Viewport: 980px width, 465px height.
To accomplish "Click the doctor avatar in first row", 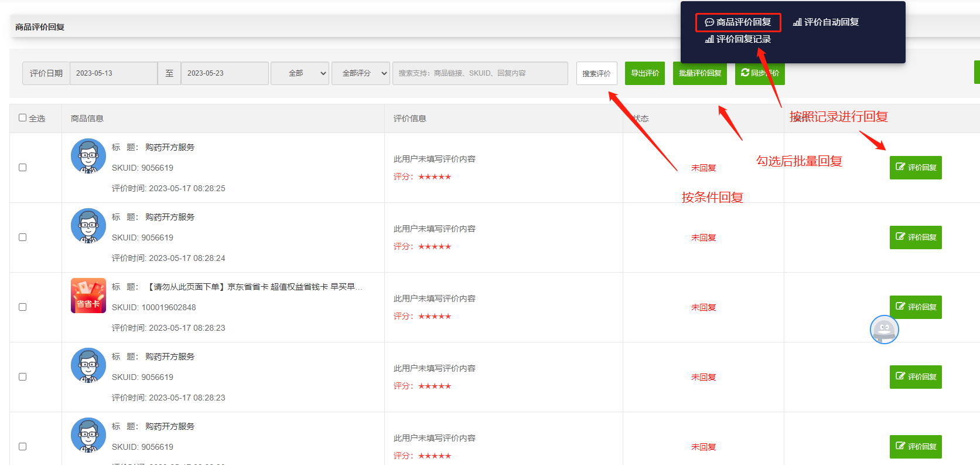I will pos(88,156).
